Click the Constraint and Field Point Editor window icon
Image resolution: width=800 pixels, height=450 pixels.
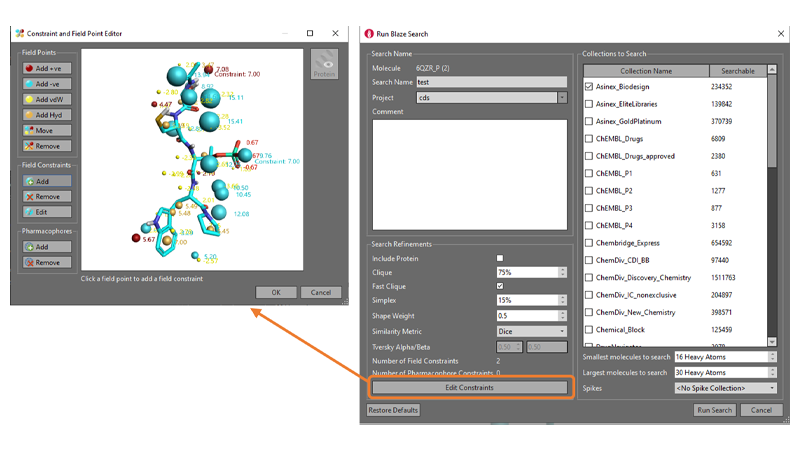[19, 33]
